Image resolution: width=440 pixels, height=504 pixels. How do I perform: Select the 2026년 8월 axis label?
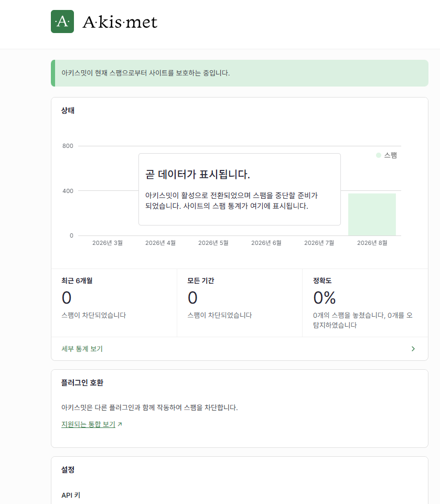372,243
